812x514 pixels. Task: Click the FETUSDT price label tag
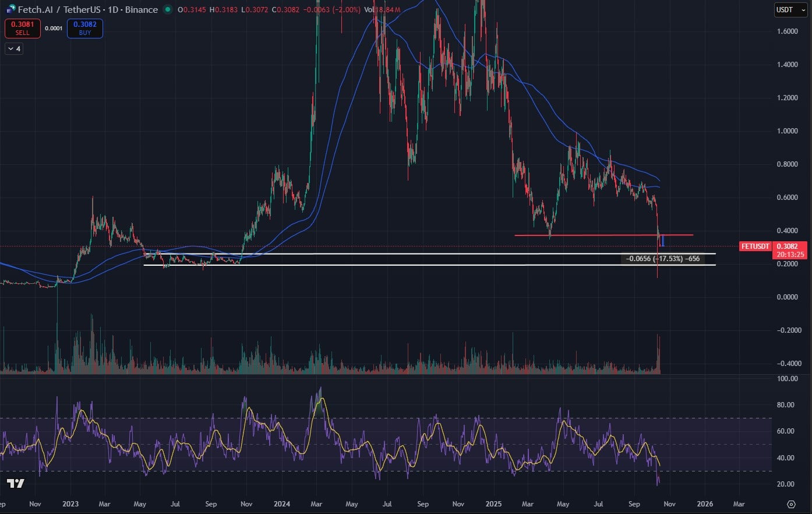click(x=755, y=247)
